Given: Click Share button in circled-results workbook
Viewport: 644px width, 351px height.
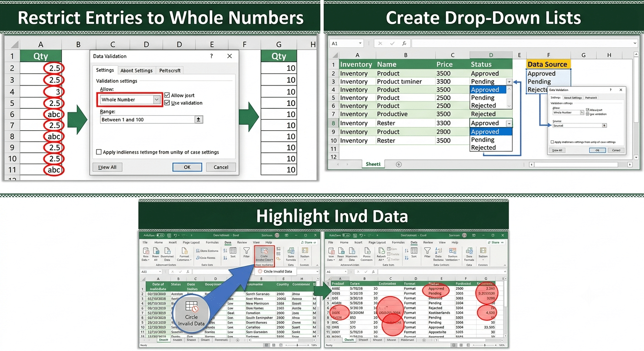Looking at the screenshot, I should [496, 243].
